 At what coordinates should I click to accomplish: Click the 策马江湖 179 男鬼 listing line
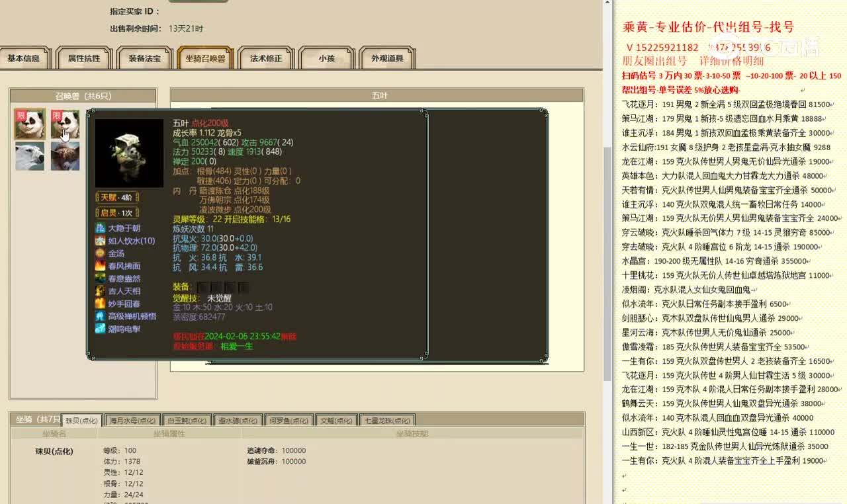pyautogui.click(x=723, y=118)
